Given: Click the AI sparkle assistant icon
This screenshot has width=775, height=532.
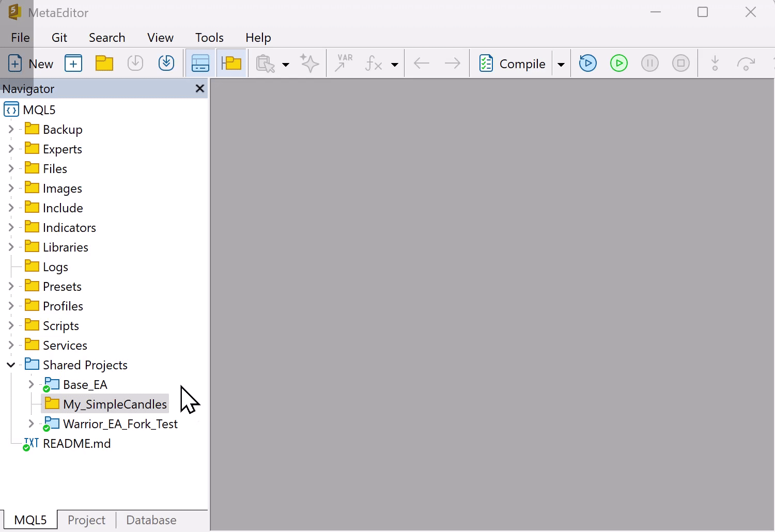Looking at the screenshot, I should click(x=310, y=64).
